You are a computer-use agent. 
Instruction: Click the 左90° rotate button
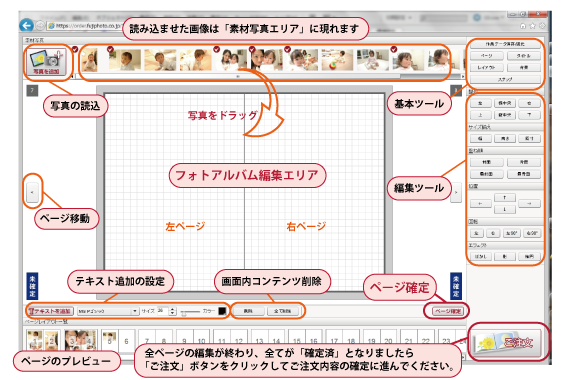point(512,233)
